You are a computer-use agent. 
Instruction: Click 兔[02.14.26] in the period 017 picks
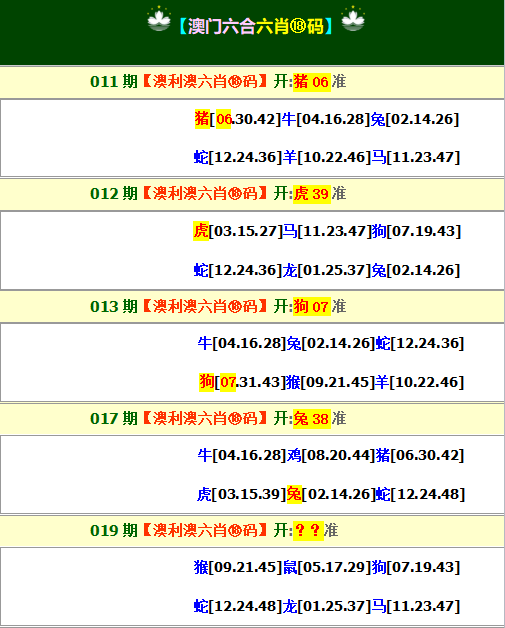331,494
